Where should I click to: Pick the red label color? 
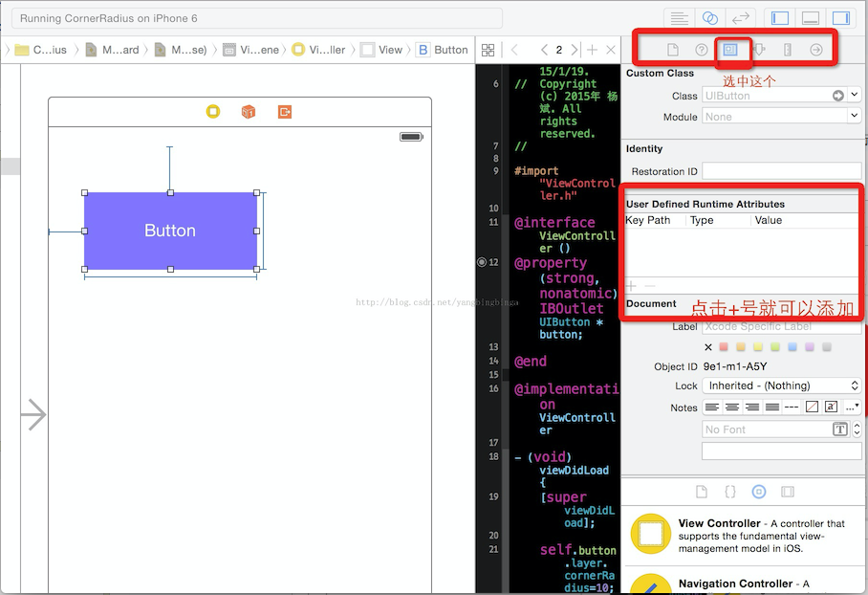coord(724,347)
